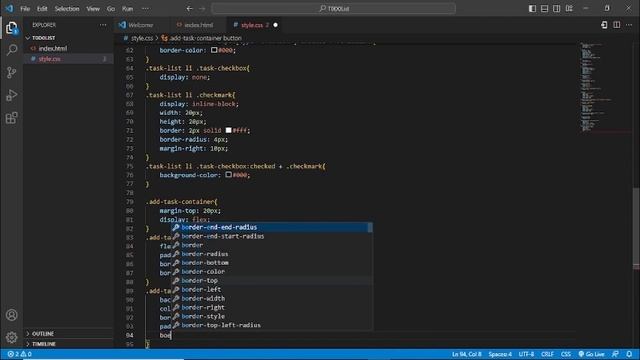The height and width of the screenshot is (360, 640).
Task: Open the Explorer view in activity bar
Action: pyautogui.click(x=11, y=28)
